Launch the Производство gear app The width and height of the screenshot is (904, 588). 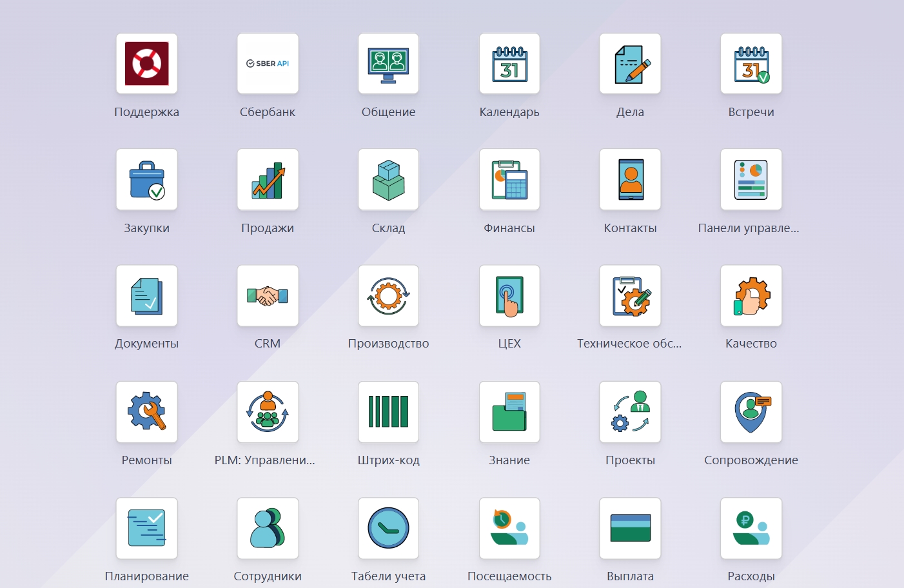[x=388, y=296]
